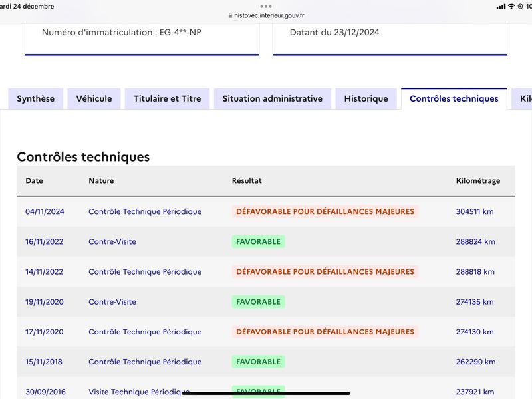532x399 pixels.
Task: Click Contrôle Technique Périodique for 17/11/2020
Action: 145,332
